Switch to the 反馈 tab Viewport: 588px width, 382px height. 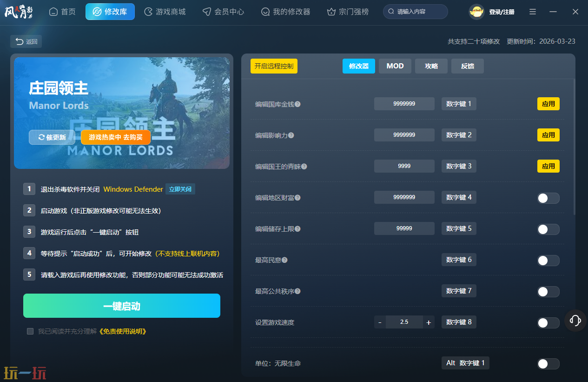(468, 66)
